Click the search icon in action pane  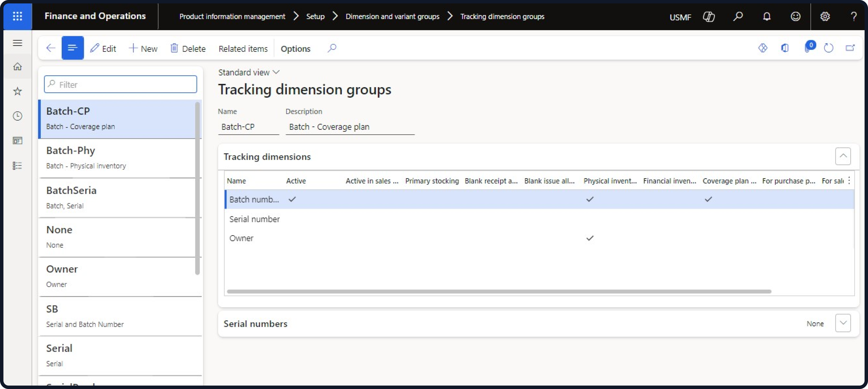332,48
